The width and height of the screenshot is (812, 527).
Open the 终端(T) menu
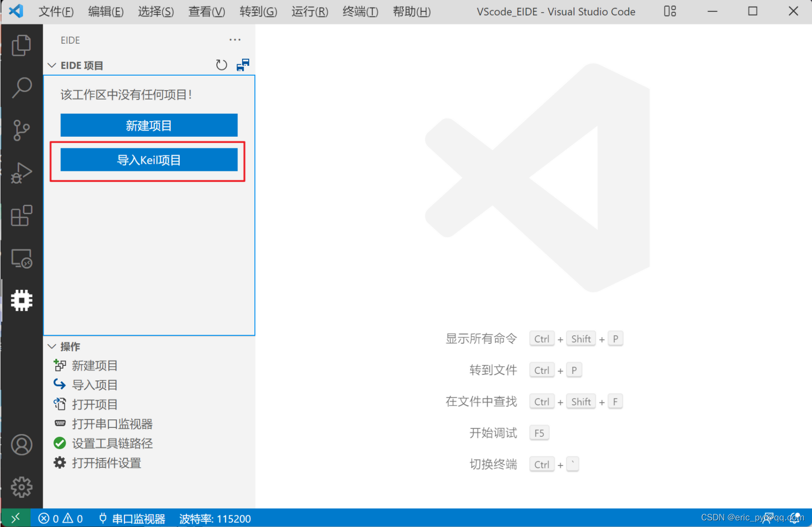360,12
